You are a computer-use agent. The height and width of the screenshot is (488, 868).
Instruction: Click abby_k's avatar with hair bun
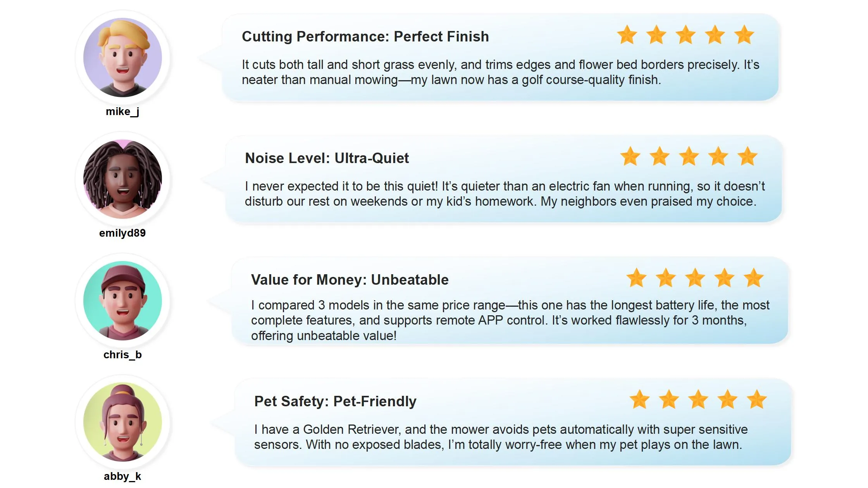(122, 422)
